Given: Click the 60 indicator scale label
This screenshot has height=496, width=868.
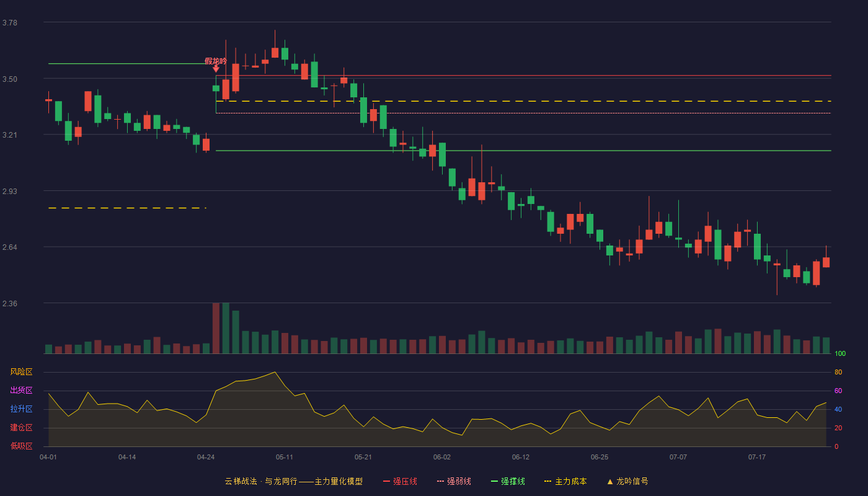Looking at the screenshot, I should pos(838,391).
